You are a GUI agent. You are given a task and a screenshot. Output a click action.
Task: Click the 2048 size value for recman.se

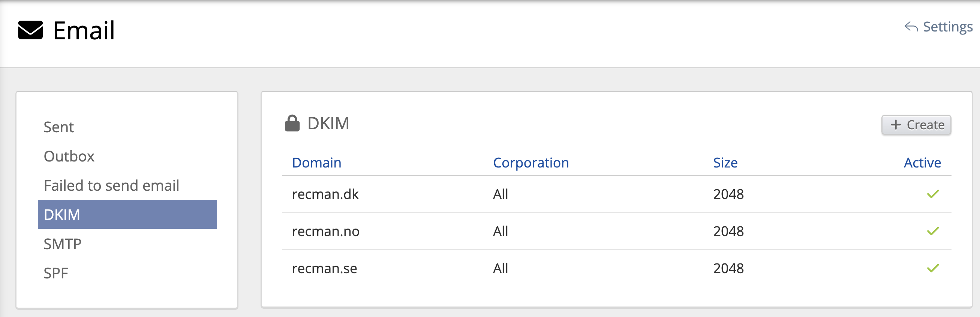728,268
